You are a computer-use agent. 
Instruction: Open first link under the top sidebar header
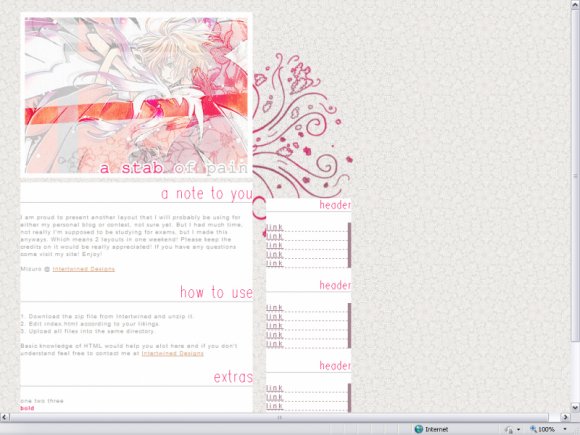click(x=274, y=227)
